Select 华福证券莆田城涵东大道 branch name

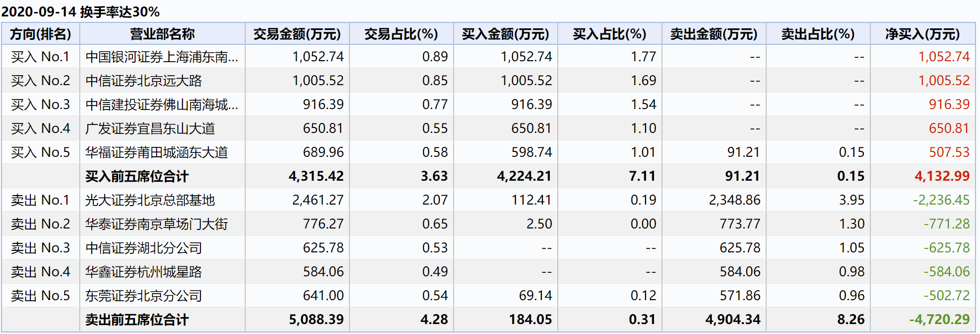(x=157, y=152)
